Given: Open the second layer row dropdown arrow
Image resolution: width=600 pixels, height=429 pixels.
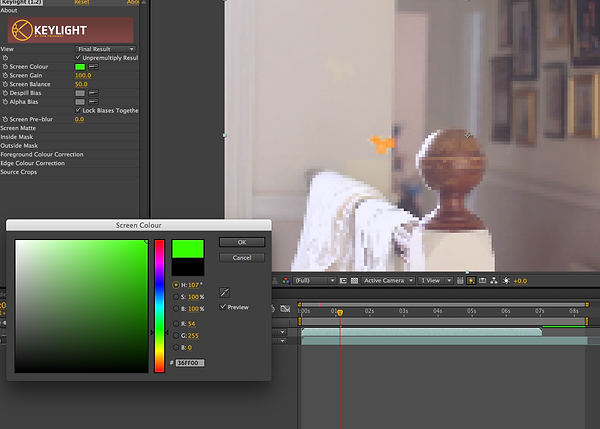Looking at the screenshot, I should [282, 341].
